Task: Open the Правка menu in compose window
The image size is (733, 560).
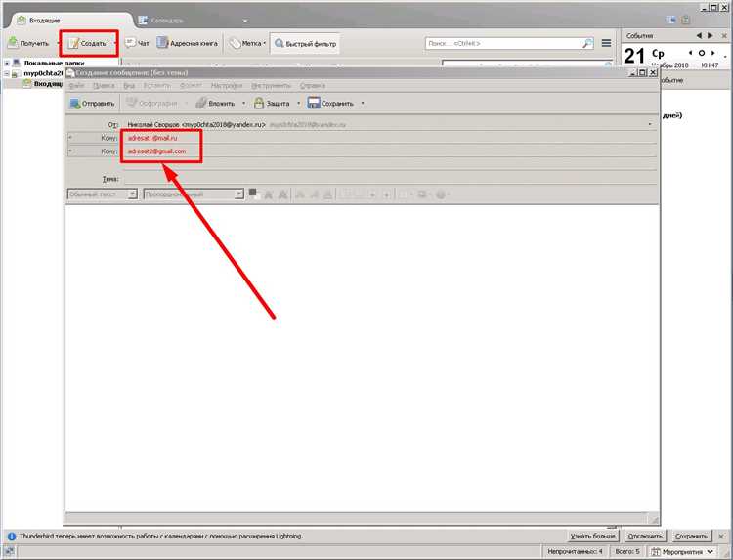Action: [x=104, y=86]
